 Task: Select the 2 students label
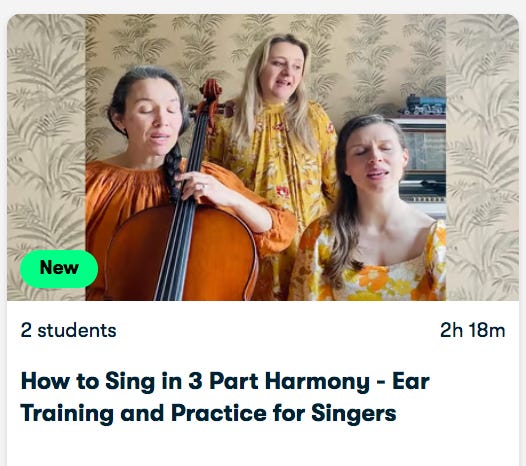click(x=68, y=330)
